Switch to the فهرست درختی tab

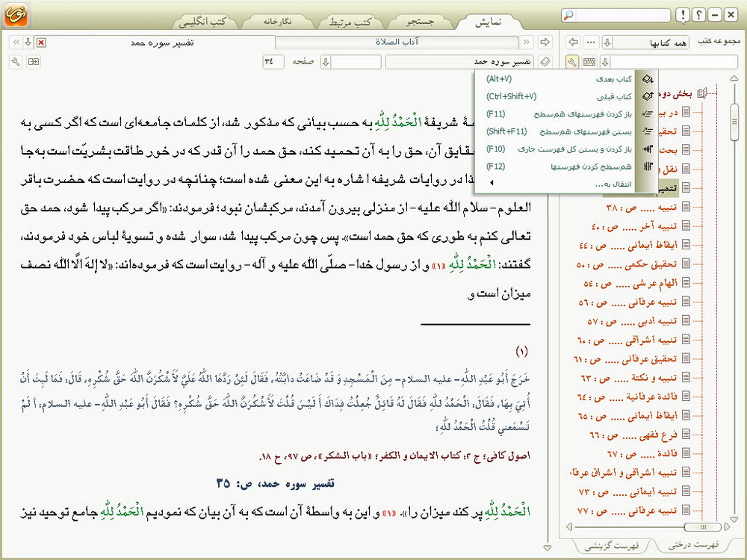693,544
